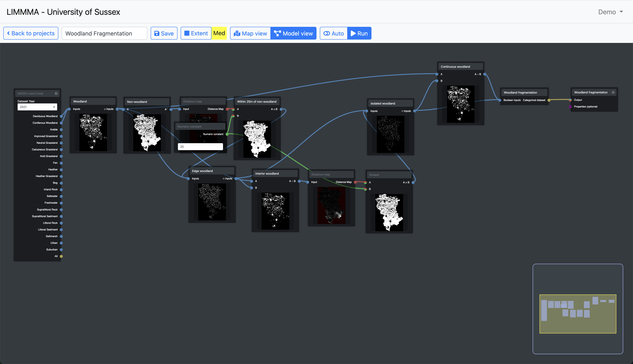633x364 pixels.
Task: Click the numeric constant value field
Action: coord(200,147)
